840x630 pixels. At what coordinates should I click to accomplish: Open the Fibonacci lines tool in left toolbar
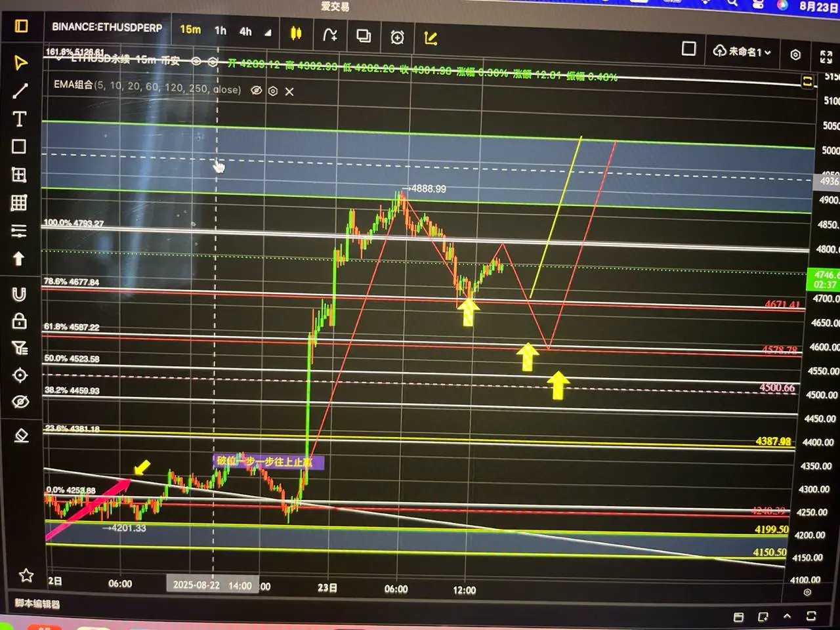[x=19, y=230]
